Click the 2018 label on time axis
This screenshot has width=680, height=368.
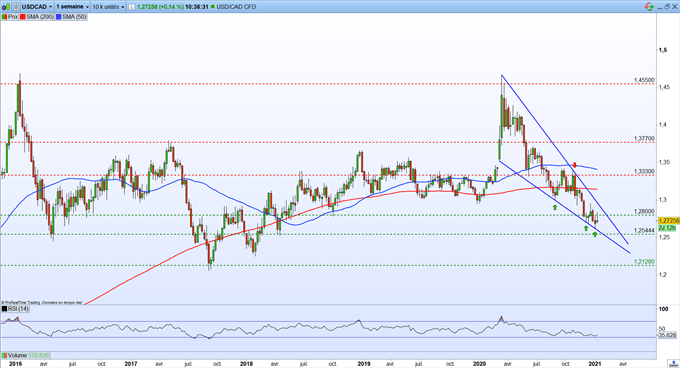pyautogui.click(x=247, y=364)
